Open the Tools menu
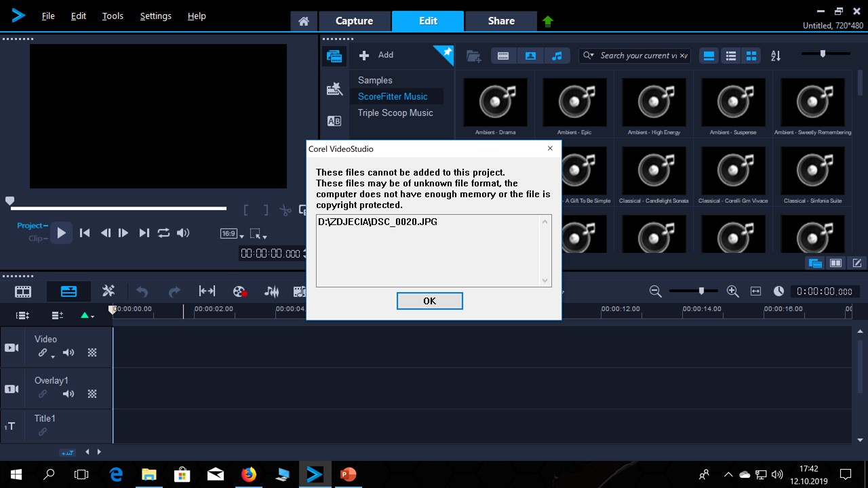This screenshot has height=488, width=868. [x=113, y=16]
